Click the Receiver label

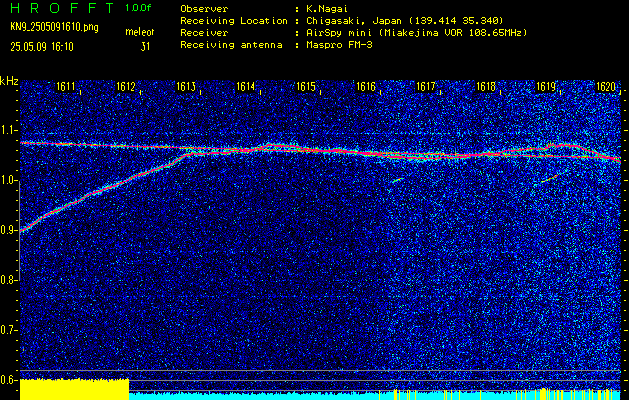tap(204, 33)
